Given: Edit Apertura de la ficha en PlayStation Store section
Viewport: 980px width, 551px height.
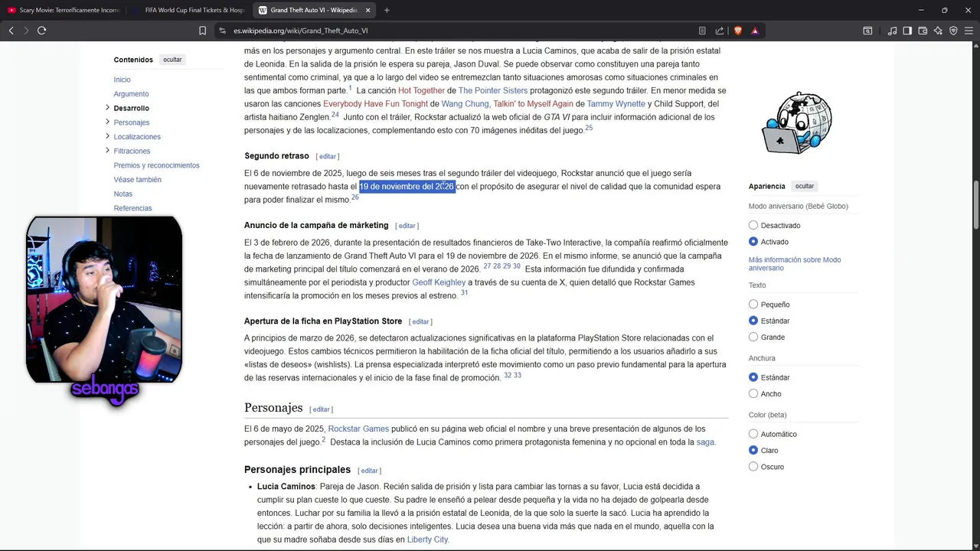Looking at the screenshot, I should (421, 321).
